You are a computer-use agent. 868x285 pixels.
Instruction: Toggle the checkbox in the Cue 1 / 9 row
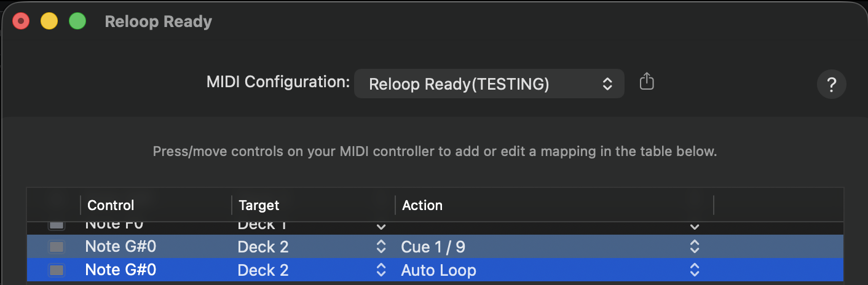click(x=57, y=247)
